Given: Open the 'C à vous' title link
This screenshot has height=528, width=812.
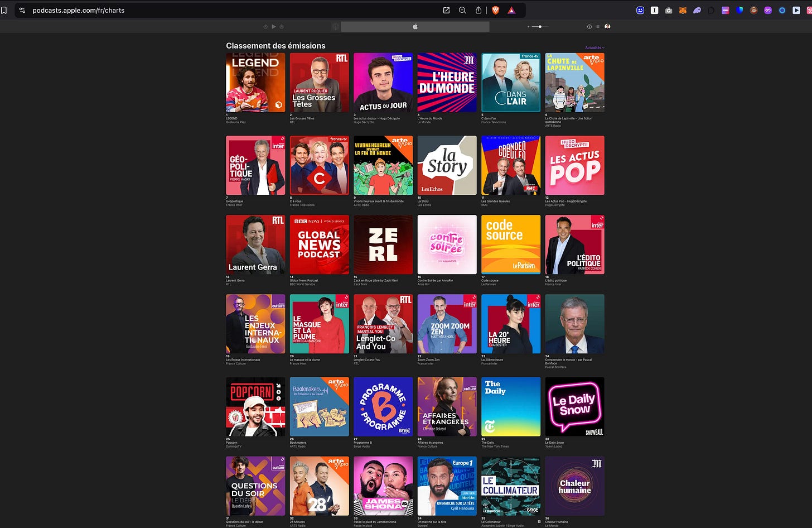Looking at the screenshot, I should pos(295,201).
